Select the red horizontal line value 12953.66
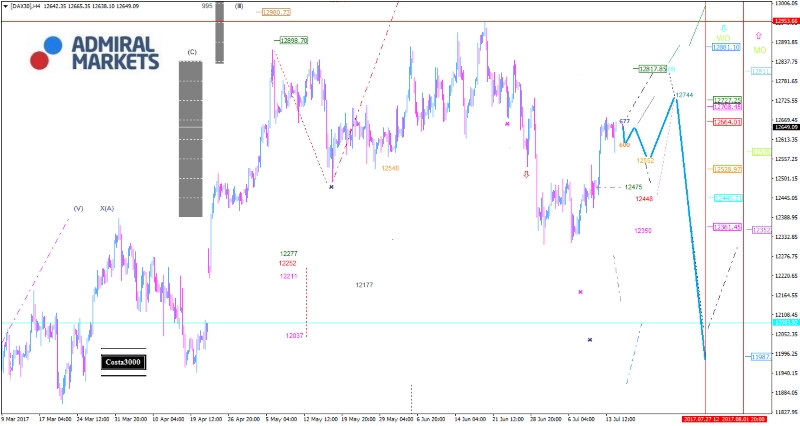This screenshot has height=426, width=800. pos(785,21)
